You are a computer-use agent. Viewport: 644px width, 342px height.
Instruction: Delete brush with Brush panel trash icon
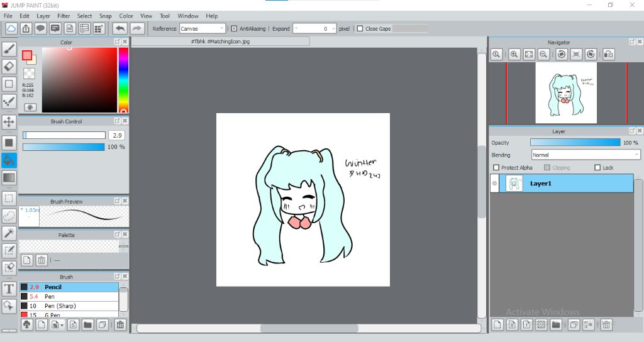(120, 325)
